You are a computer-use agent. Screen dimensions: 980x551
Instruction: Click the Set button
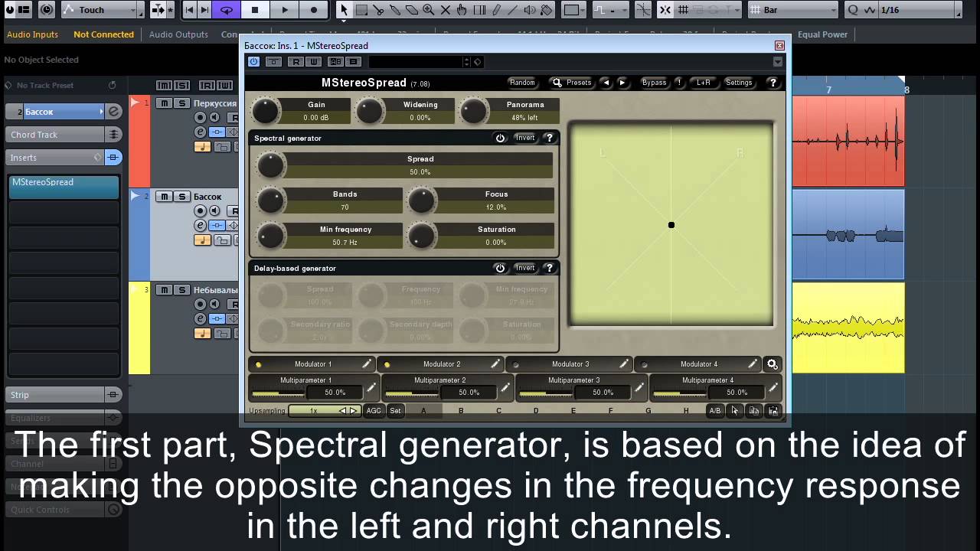tap(395, 411)
